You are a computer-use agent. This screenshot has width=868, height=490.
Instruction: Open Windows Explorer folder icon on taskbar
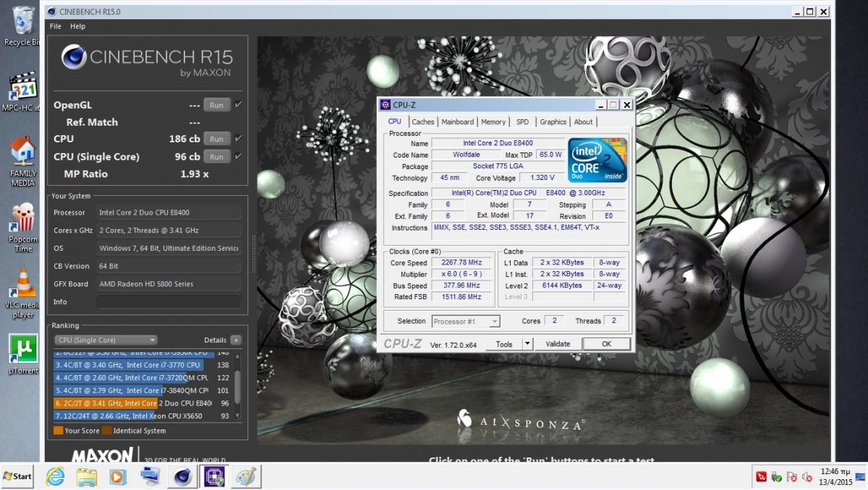tap(87, 477)
